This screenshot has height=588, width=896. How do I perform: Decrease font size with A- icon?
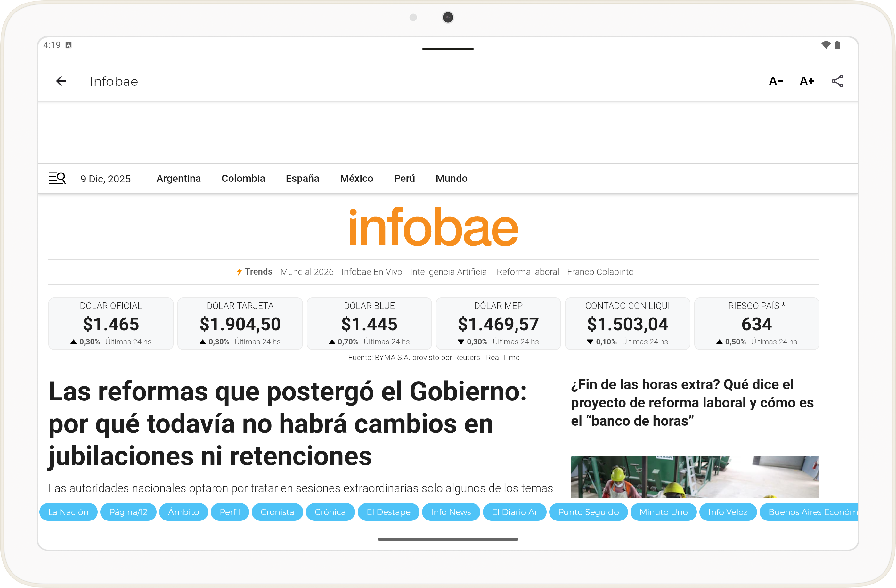(776, 81)
